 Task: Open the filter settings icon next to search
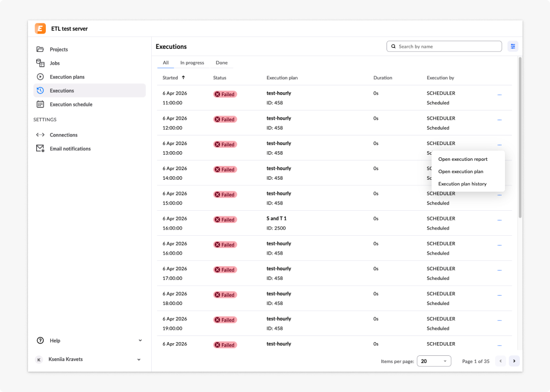click(513, 46)
